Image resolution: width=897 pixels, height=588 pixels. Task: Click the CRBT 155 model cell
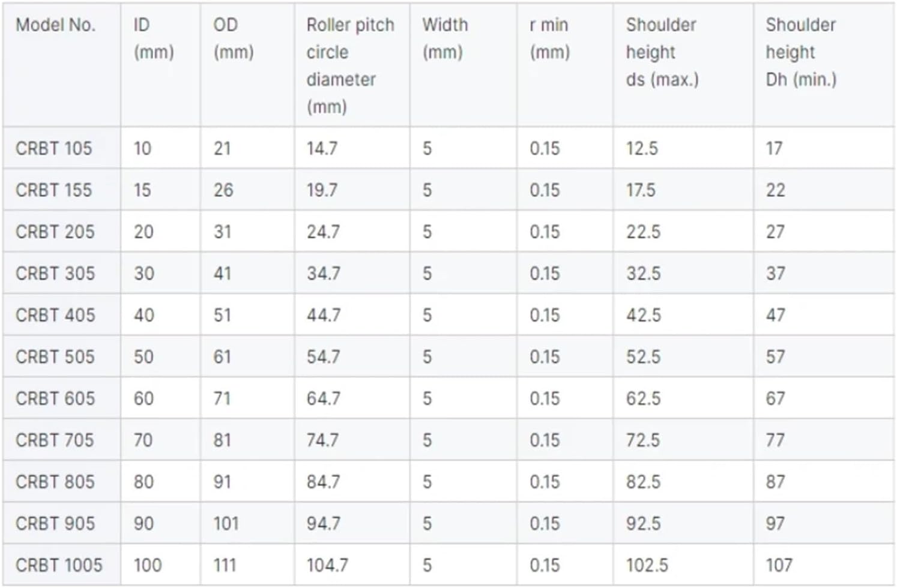click(x=54, y=190)
